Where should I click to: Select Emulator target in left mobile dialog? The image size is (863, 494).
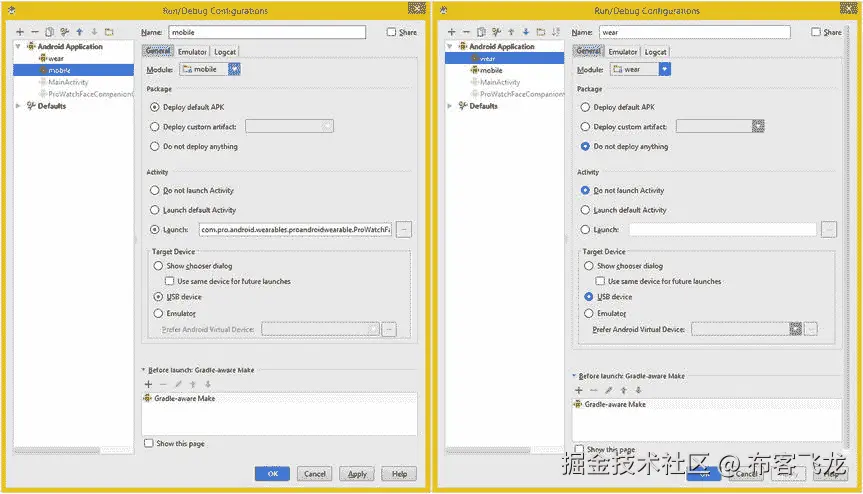(x=159, y=313)
